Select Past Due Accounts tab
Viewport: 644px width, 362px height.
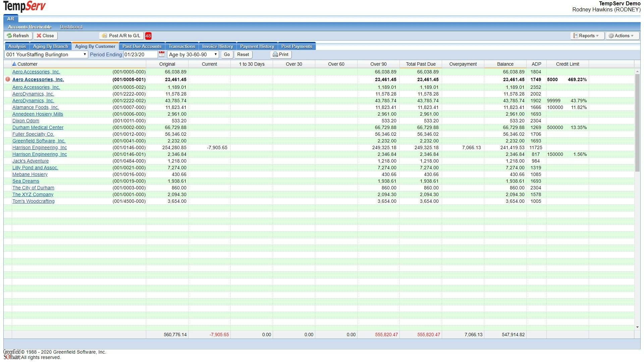pos(142,46)
